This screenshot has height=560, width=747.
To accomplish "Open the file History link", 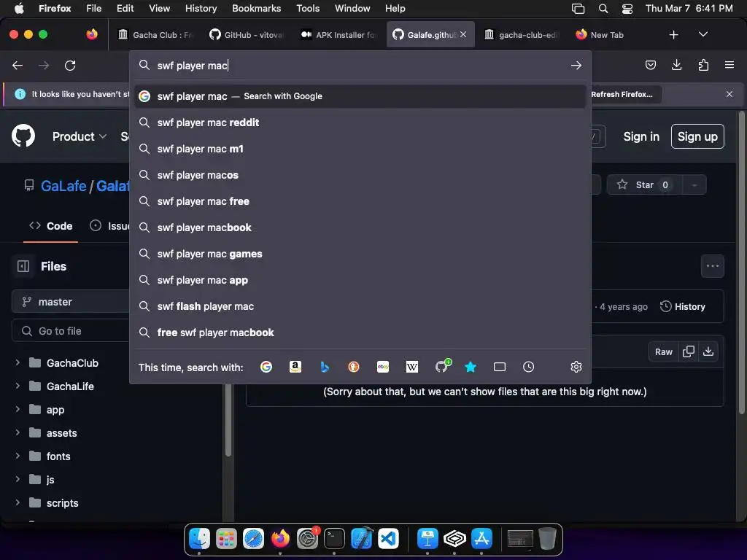I will pos(682,307).
